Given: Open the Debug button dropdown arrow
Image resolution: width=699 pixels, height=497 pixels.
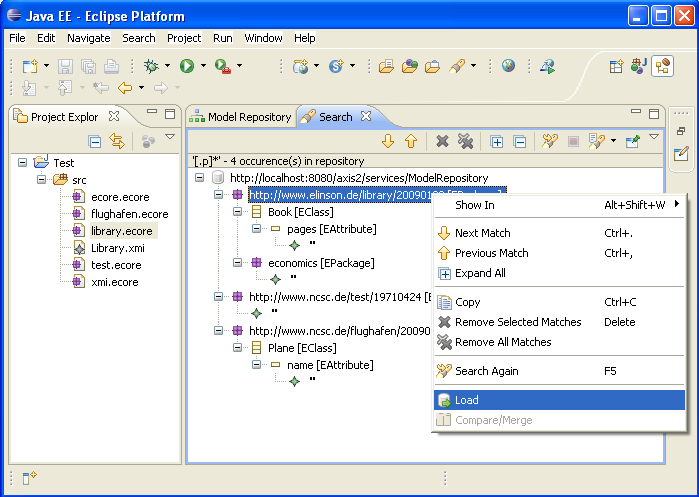Looking at the screenshot, I should 168,66.
